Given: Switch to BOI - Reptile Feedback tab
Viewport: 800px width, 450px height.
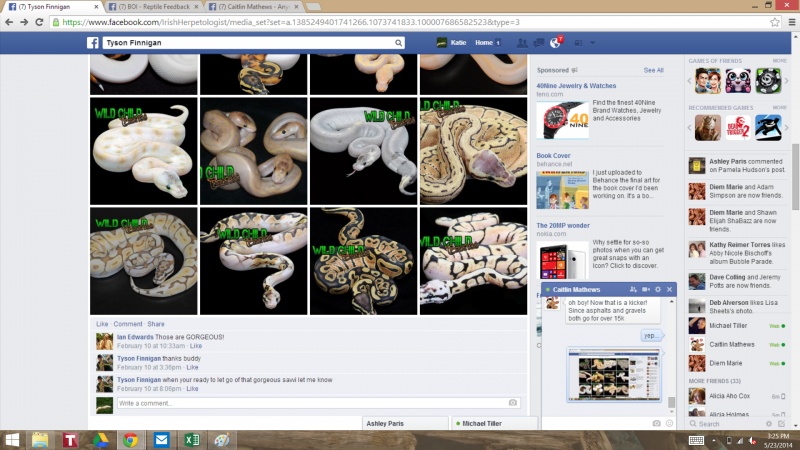Looking at the screenshot, I should point(153,7).
